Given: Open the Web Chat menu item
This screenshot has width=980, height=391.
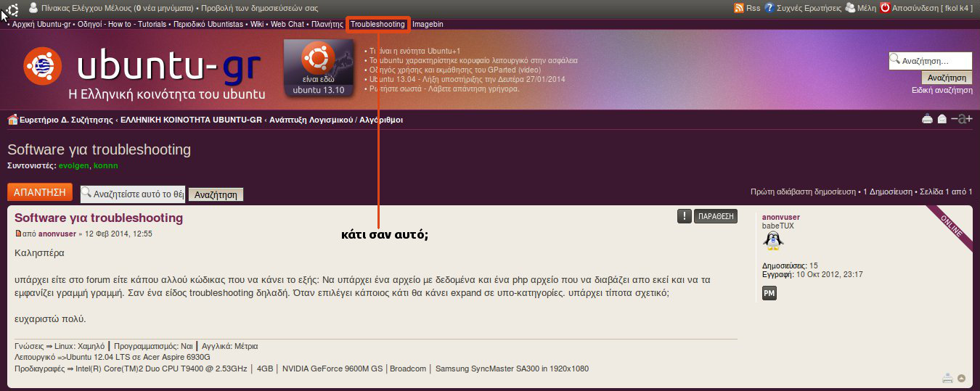Looking at the screenshot, I should (x=287, y=24).
